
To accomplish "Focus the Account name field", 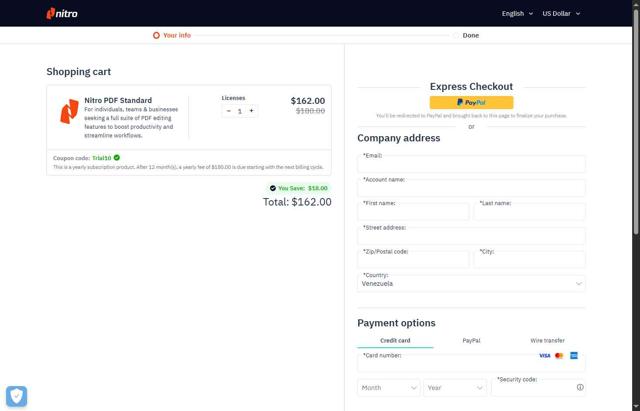I will click(x=471, y=187).
